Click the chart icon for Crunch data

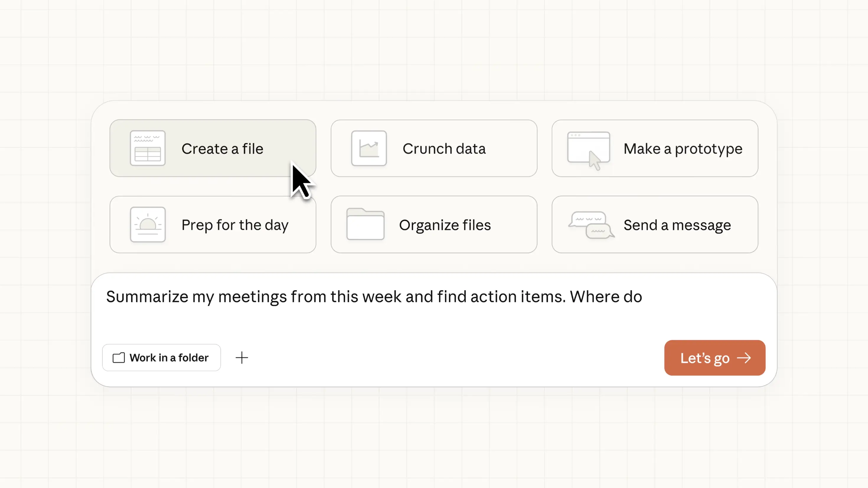point(369,148)
